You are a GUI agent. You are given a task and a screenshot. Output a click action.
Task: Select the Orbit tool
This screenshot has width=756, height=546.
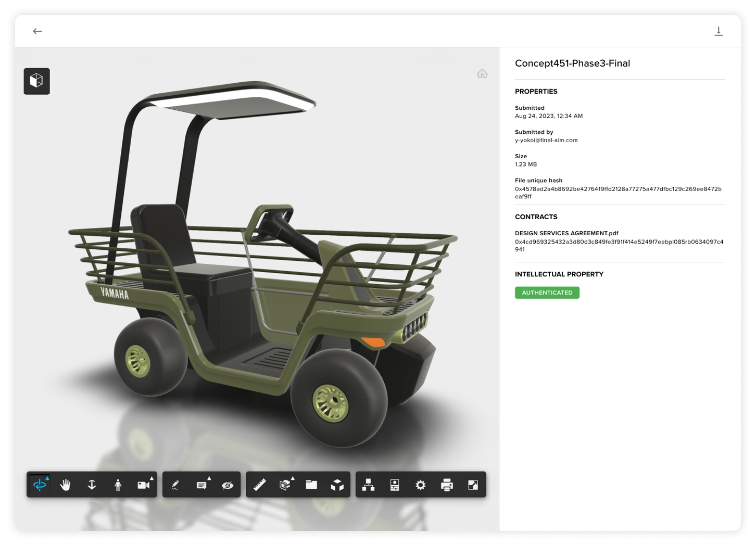click(x=40, y=485)
